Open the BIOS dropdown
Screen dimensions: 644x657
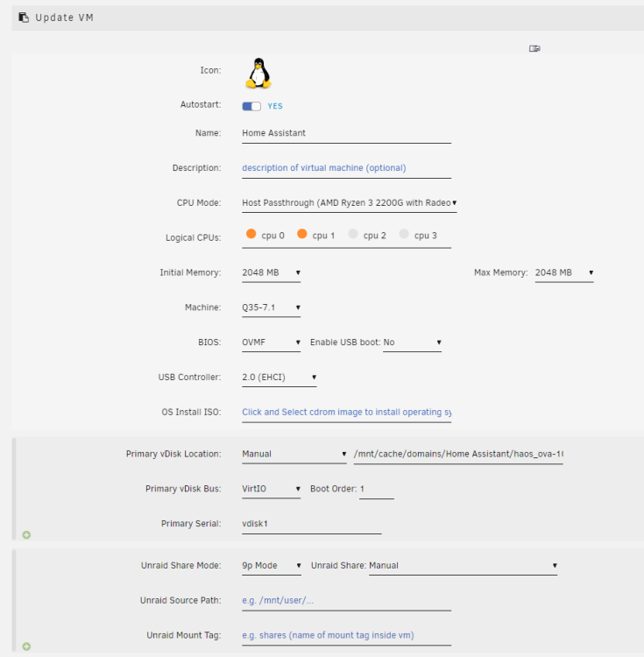[271, 343]
